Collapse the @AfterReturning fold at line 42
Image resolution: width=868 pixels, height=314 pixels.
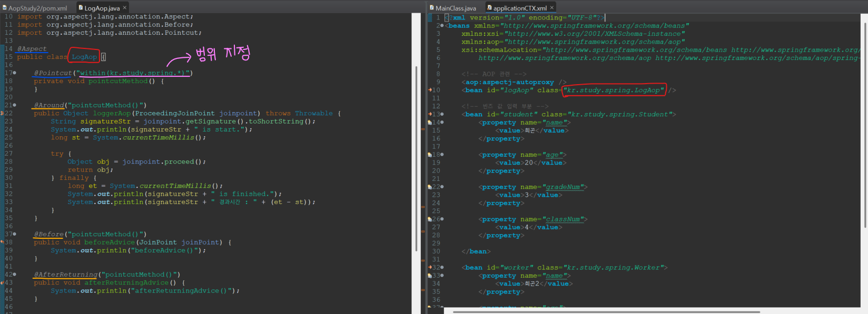click(15, 275)
